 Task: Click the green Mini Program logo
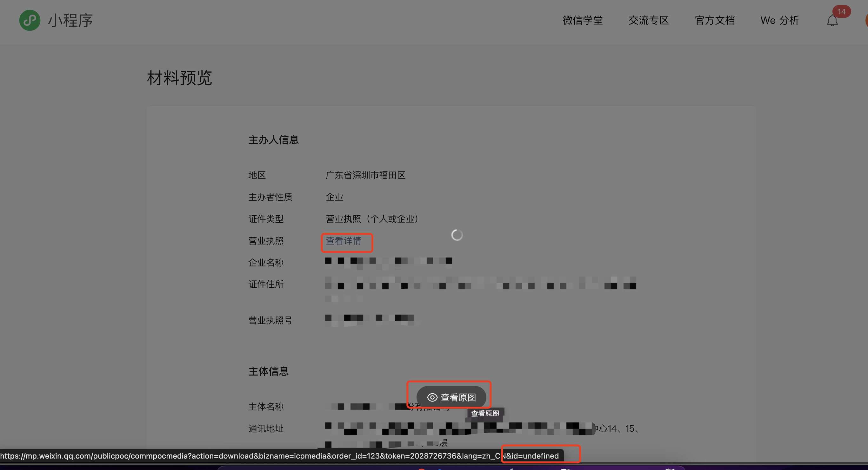click(30, 20)
